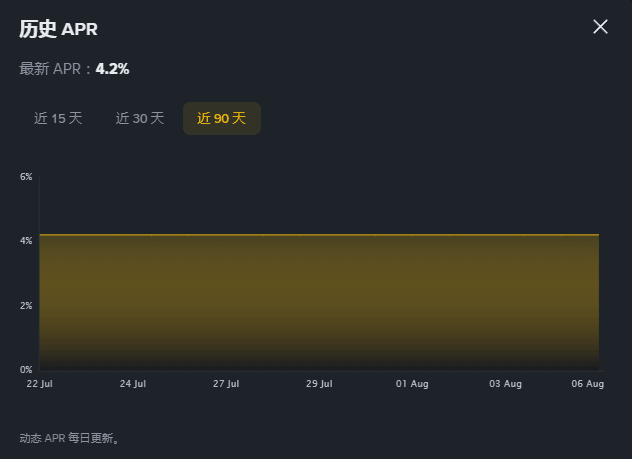This screenshot has width=632, height=459.
Task: Click the 29 Jul date marker
Action: click(x=319, y=384)
